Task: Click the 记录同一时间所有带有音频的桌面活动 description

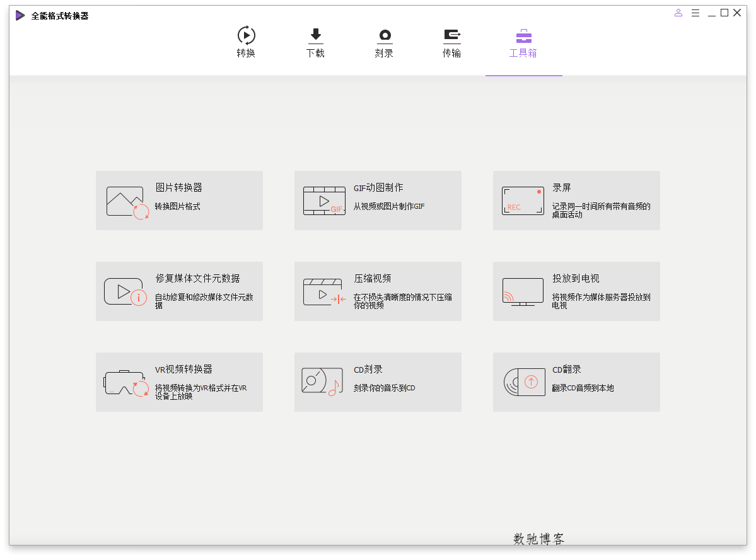Action: coord(602,210)
